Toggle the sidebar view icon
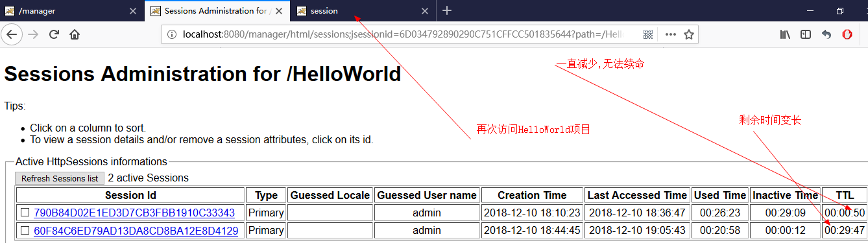 pyautogui.click(x=806, y=34)
